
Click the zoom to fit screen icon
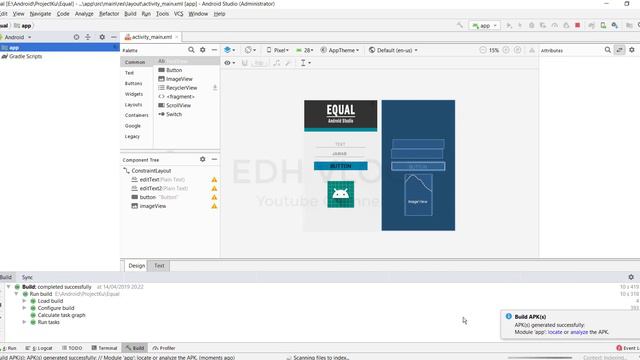[518, 50]
